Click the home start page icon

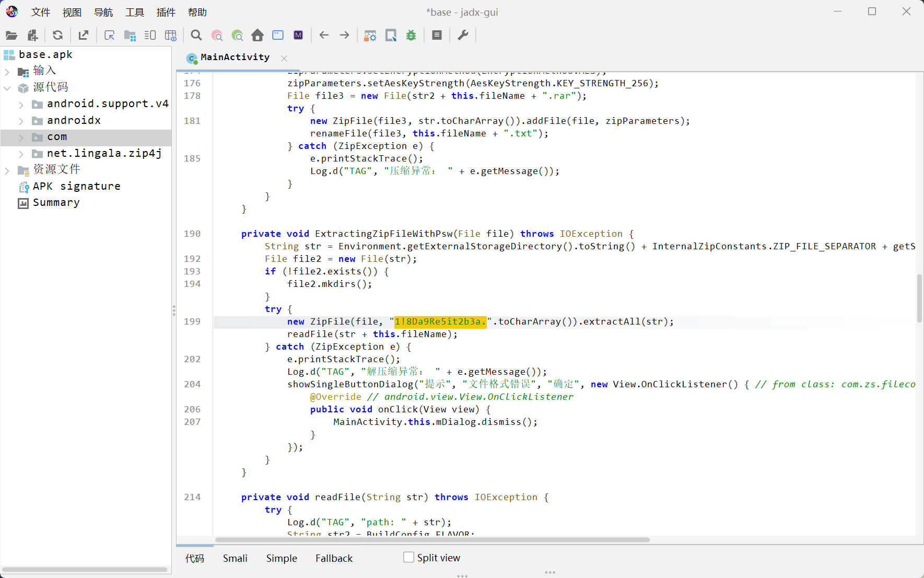[x=258, y=36]
